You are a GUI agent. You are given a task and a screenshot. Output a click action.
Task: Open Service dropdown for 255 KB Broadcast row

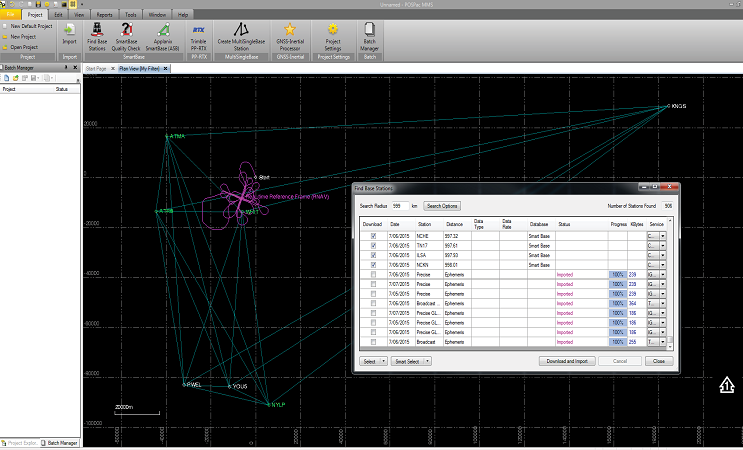[663, 342]
